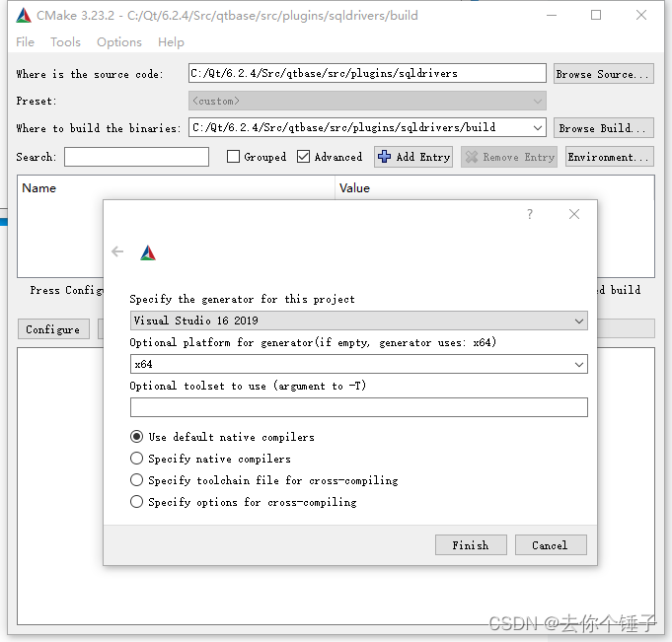Click the CMake logo in the title bar

[24, 16]
